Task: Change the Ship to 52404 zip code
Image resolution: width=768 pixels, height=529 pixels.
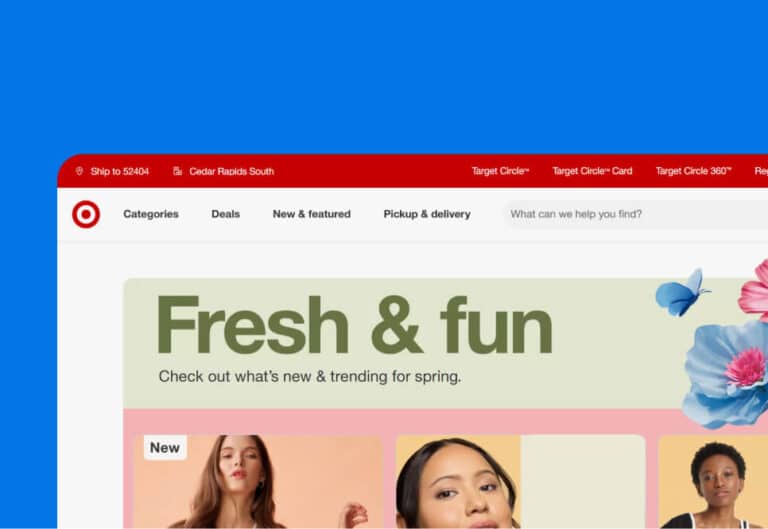Action: coord(120,171)
